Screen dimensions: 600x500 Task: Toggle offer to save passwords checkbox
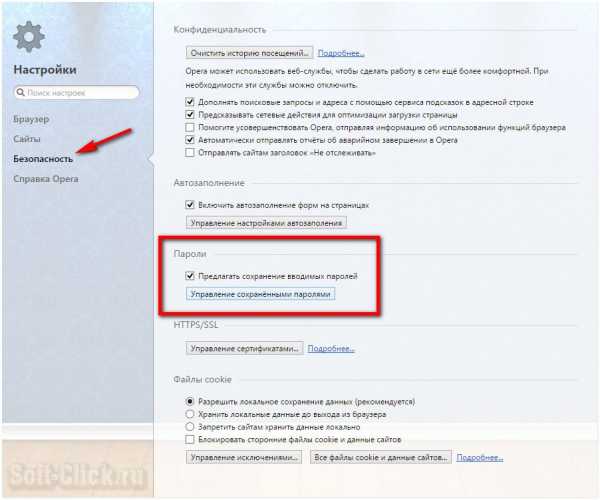(190, 275)
